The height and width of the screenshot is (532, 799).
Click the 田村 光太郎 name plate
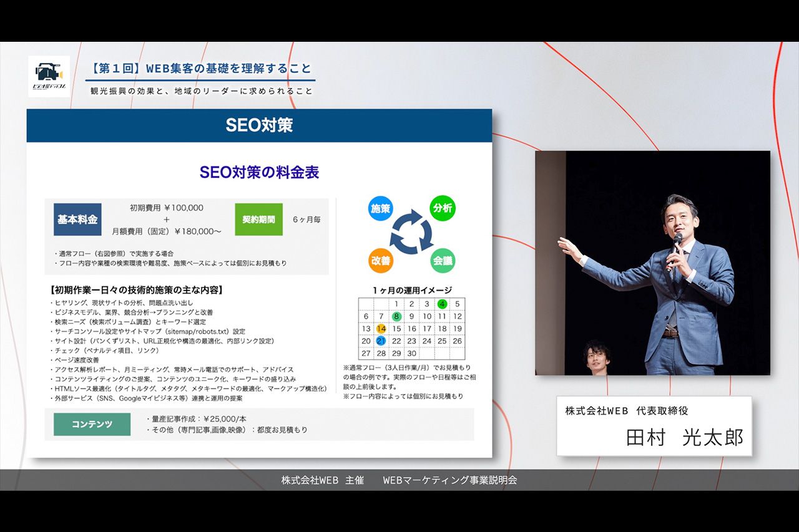(654, 426)
